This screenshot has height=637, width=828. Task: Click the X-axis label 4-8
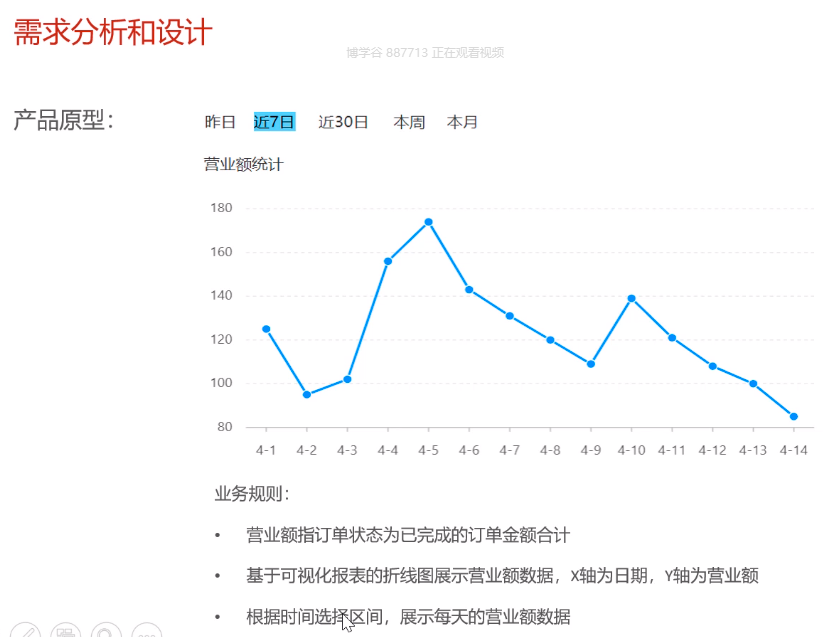pyautogui.click(x=550, y=451)
